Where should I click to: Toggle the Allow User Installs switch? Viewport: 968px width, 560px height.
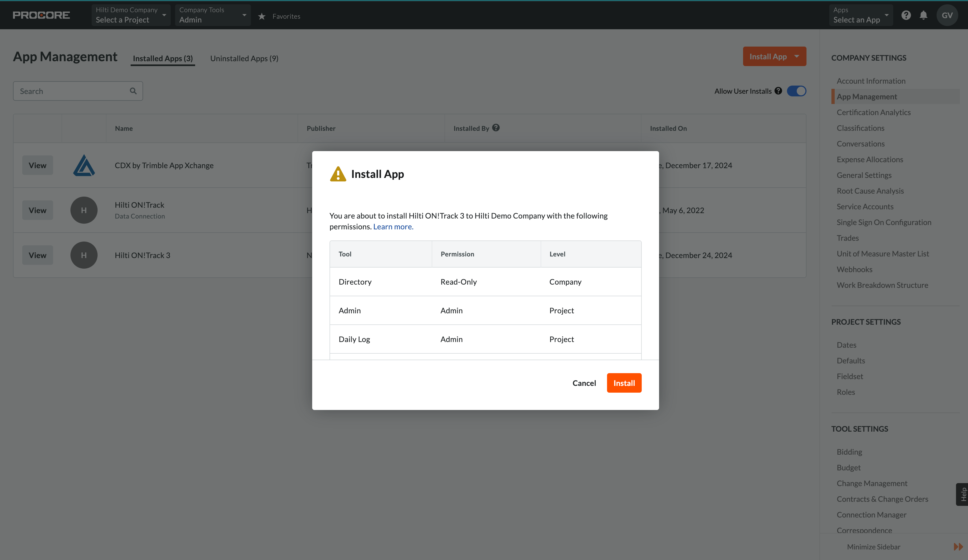click(797, 91)
